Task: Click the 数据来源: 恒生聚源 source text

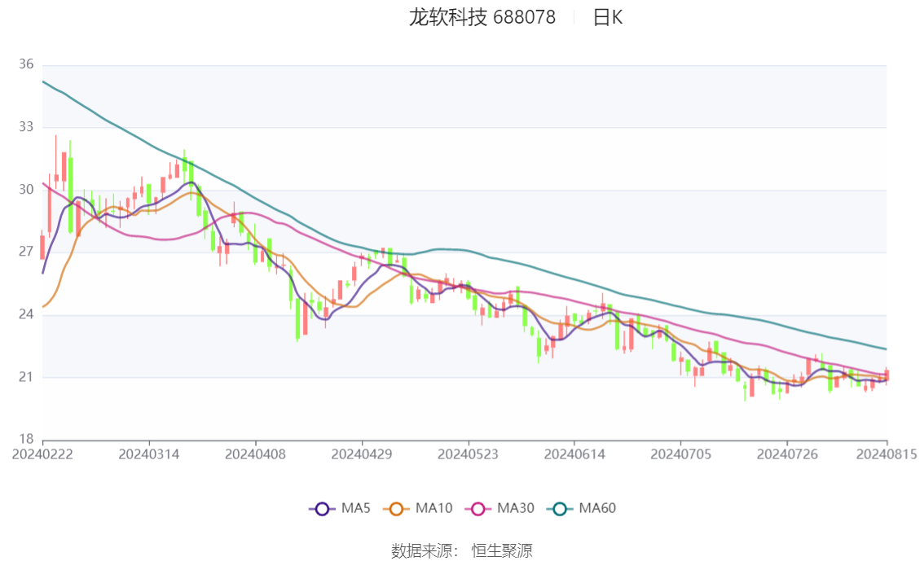Action: pos(462,551)
